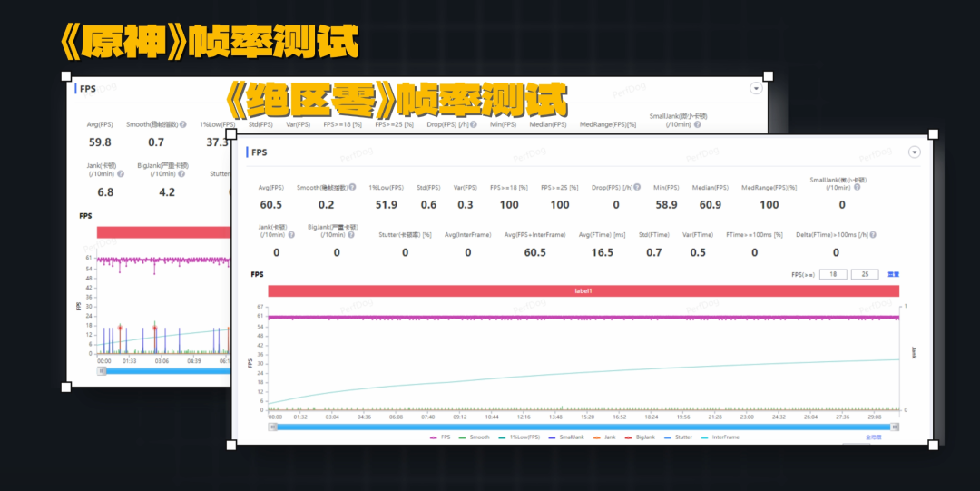
Task: Click Delta(FTime)>100ms help icon
Action: [x=882, y=234]
